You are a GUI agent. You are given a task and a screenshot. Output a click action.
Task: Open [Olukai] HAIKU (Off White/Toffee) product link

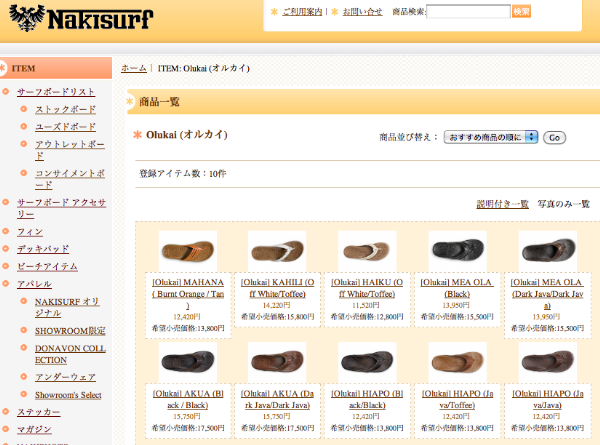pos(367,288)
